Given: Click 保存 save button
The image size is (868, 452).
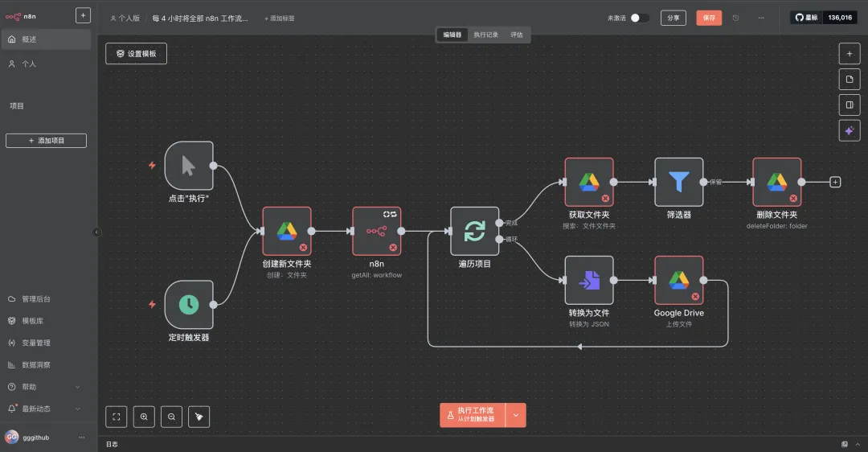Looking at the screenshot, I should click(x=709, y=18).
